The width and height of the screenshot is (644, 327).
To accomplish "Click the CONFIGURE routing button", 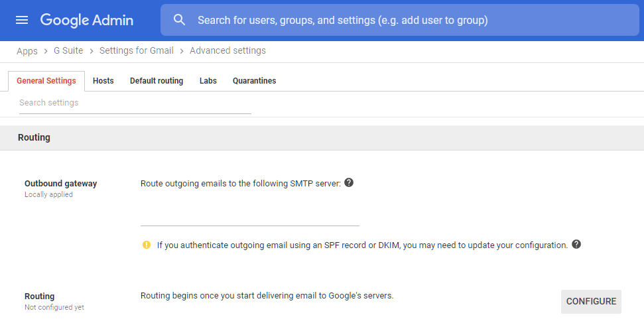I will pyautogui.click(x=591, y=302).
